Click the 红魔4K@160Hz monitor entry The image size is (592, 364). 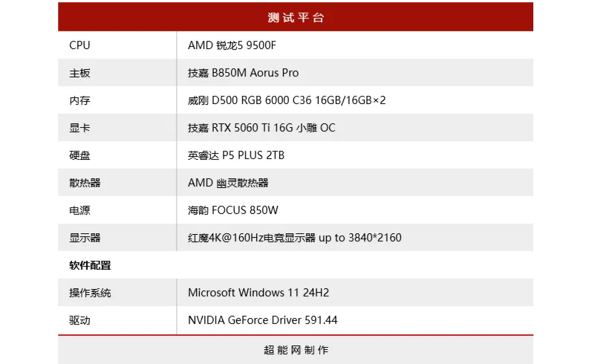tap(294, 238)
